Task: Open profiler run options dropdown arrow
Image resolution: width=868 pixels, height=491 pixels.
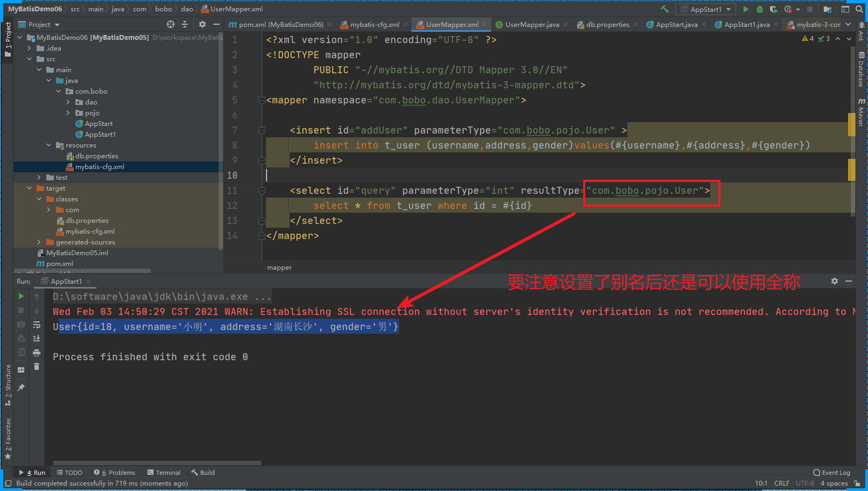Action: click(798, 9)
